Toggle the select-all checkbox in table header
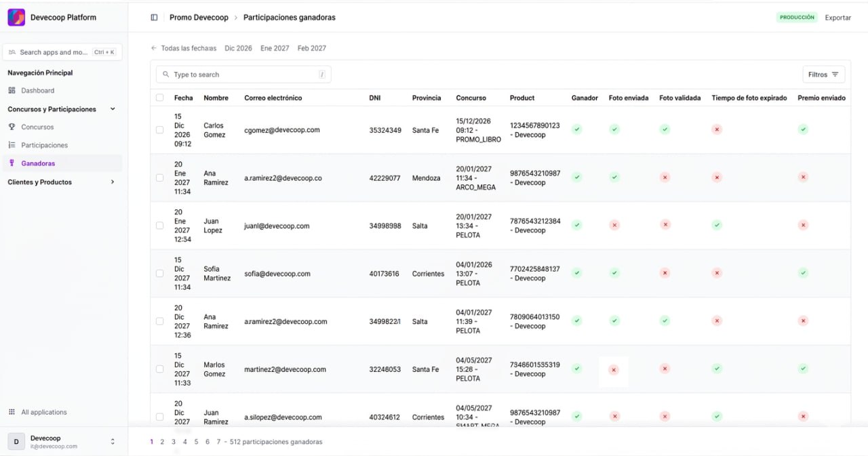868x456 pixels. 160,98
